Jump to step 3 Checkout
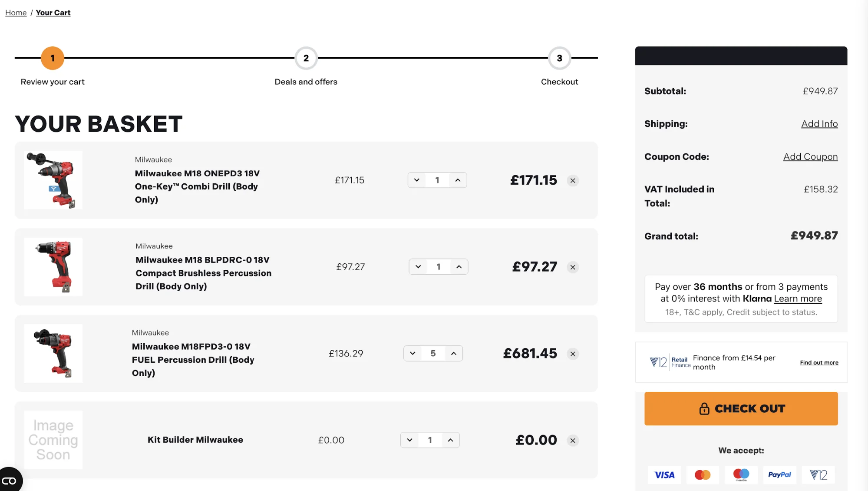The image size is (868, 491). 559,58
